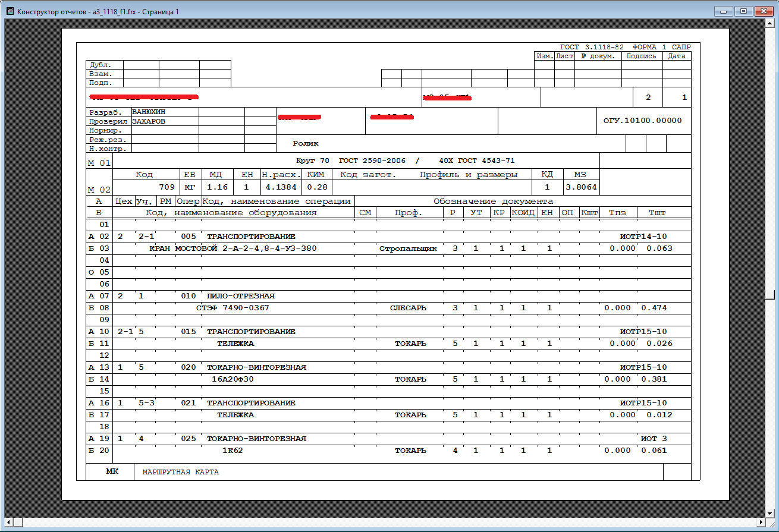The height and width of the screenshot is (532, 779).
Task: Click document code ОГУ.10100.00000
Action: pos(642,121)
